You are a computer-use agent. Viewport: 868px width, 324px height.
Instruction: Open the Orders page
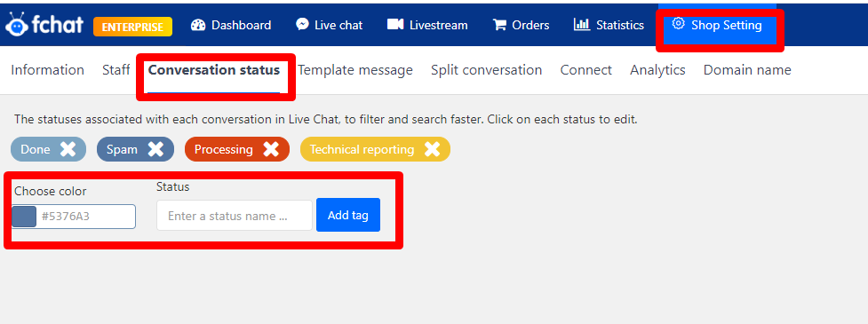[521, 25]
